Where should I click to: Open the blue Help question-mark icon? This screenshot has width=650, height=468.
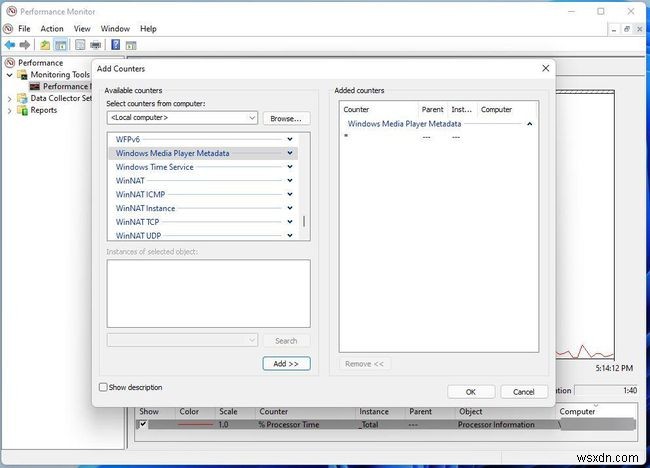(116, 45)
